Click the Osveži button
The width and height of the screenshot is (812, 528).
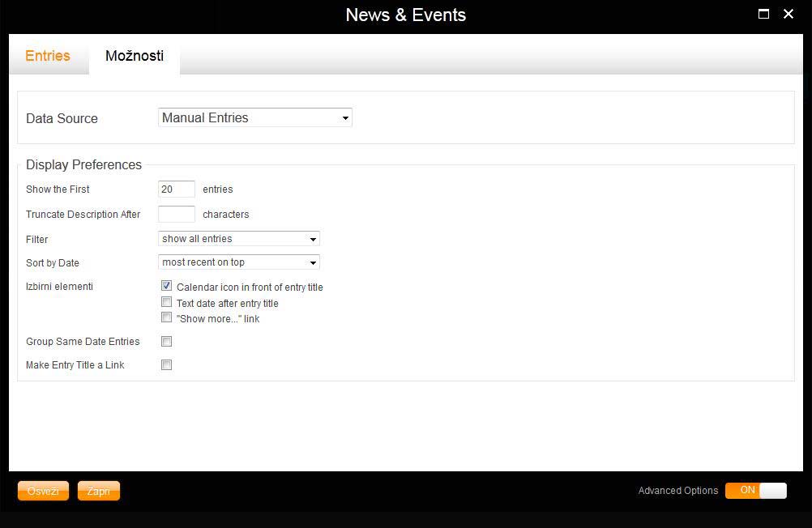(43, 491)
